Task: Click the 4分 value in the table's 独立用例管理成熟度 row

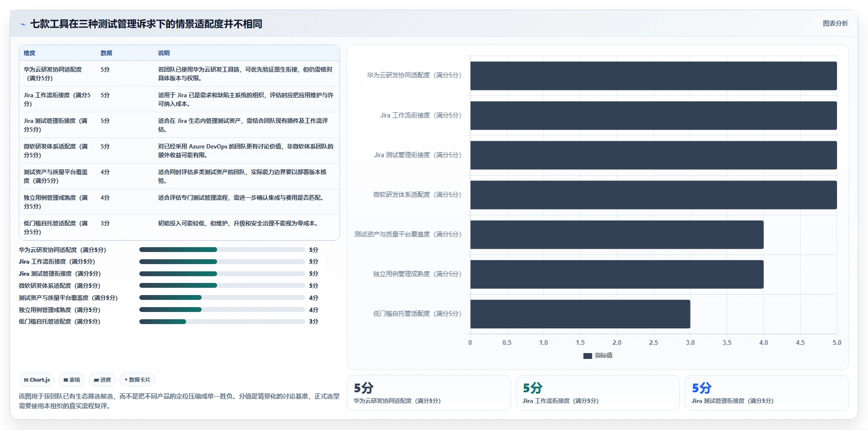Action: point(105,198)
